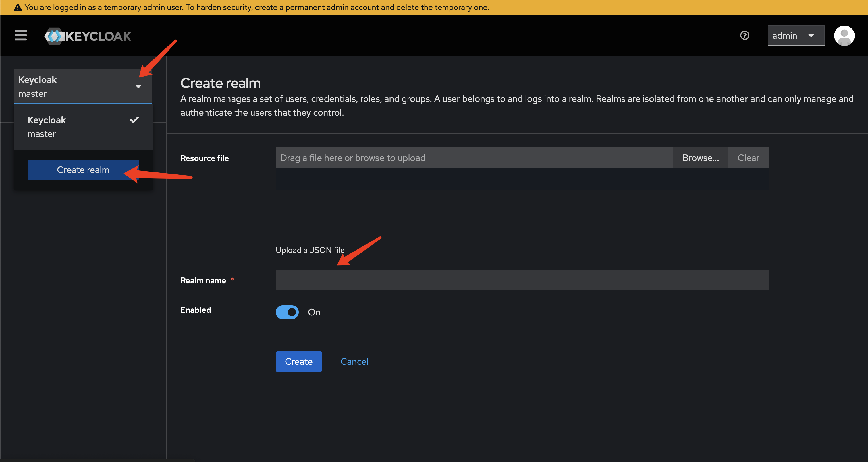Open the admin user dropdown
Image resolution: width=868 pixels, height=462 pixels.
pyautogui.click(x=796, y=36)
